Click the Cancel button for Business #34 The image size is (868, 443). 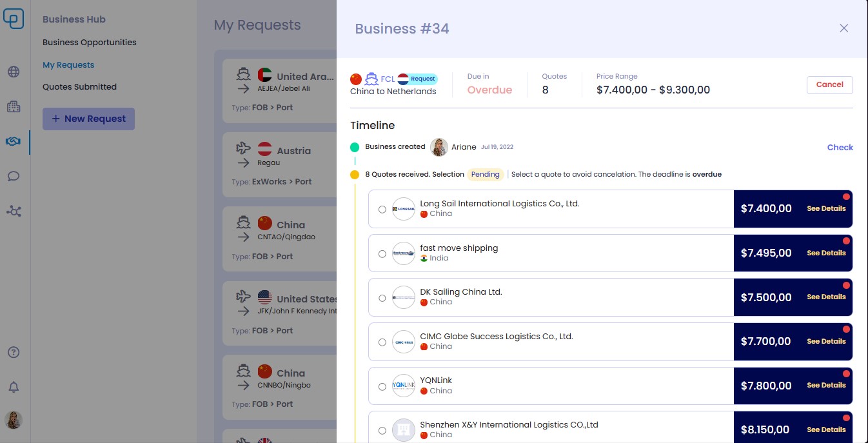pyautogui.click(x=829, y=84)
